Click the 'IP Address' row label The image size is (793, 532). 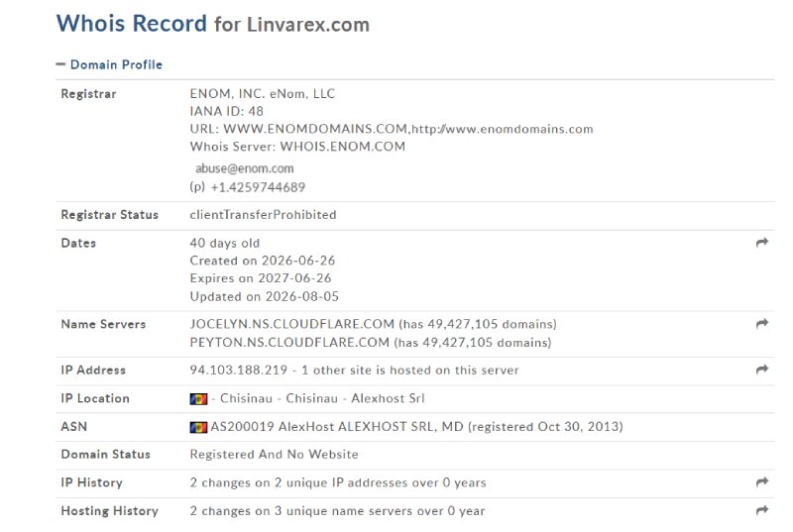coord(93,370)
